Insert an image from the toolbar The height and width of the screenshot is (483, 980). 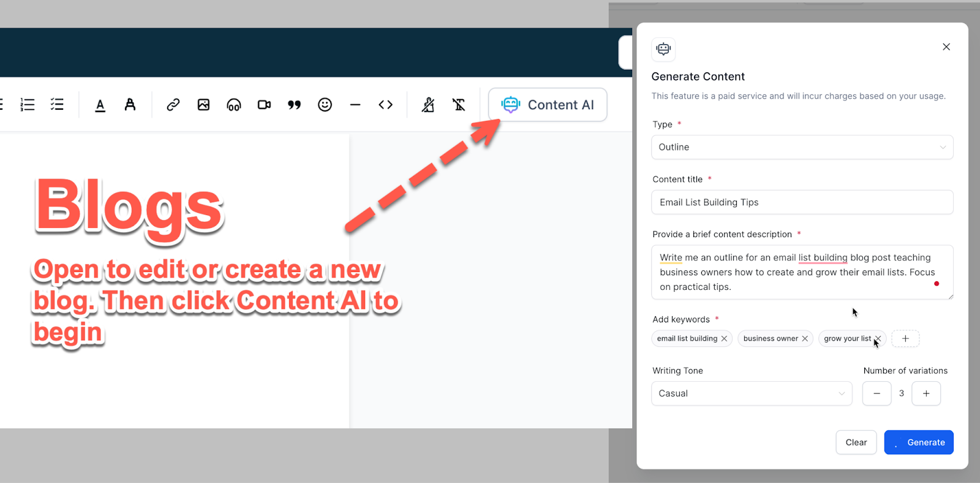[204, 105]
